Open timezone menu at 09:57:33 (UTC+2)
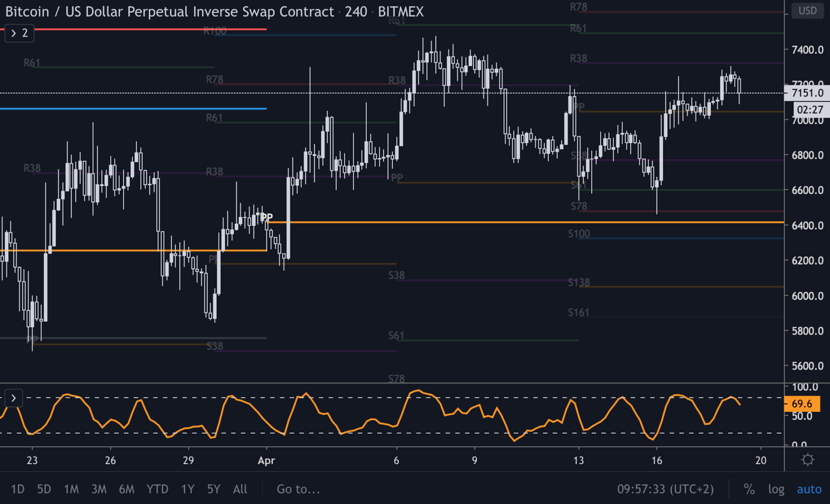The width and height of the screenshot is (830, 504). pos(665,489)
